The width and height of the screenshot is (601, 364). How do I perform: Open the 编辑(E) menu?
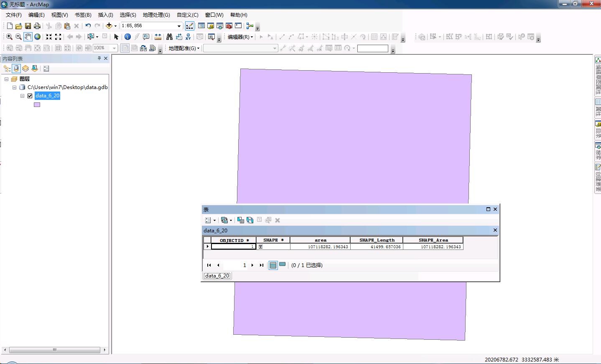pos(36,15)
